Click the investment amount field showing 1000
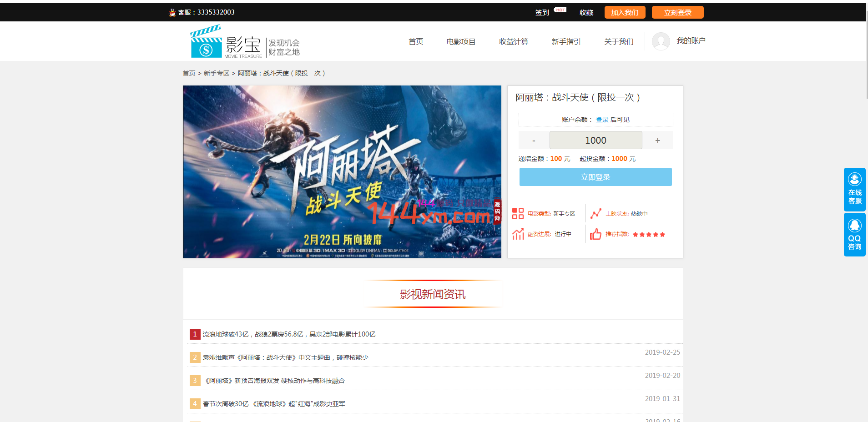Viewport: 868px width, 422px height. click(595, 141)
